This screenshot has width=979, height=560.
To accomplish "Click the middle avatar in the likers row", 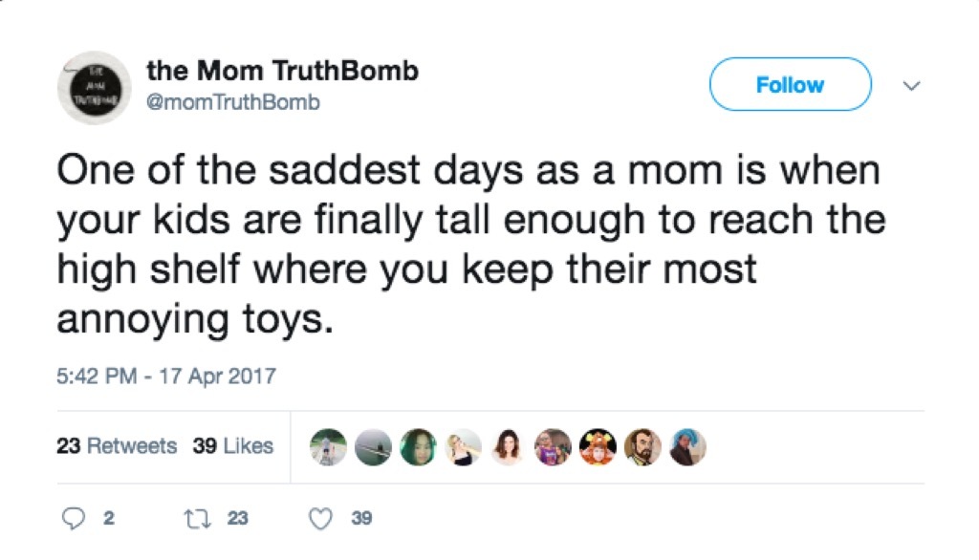I will pos(507,446).
